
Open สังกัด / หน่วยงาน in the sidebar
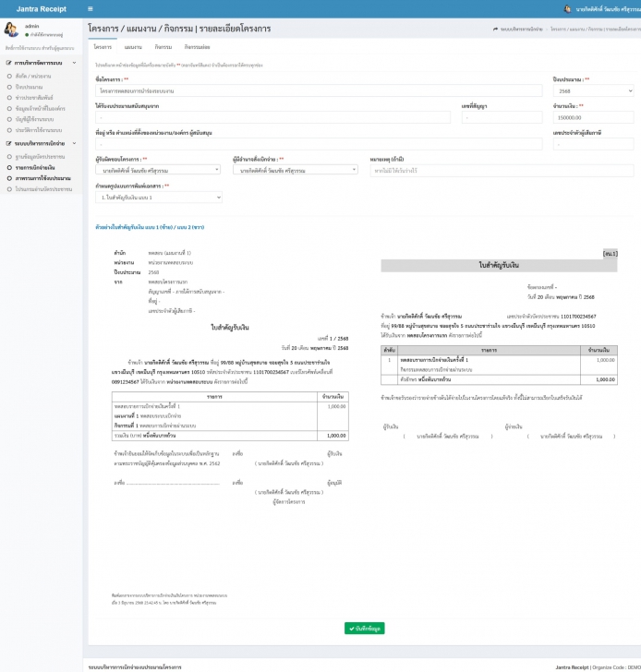tap(33, 76)
